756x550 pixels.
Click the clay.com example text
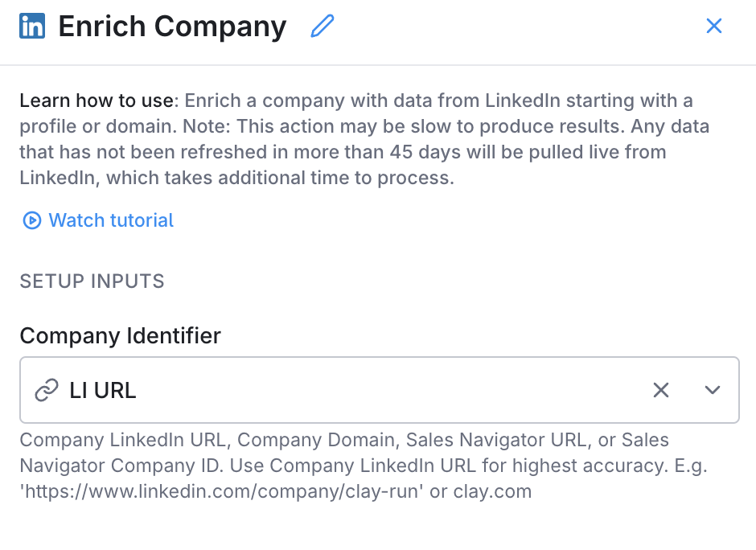pyautogui.click(x=491, y=491)
